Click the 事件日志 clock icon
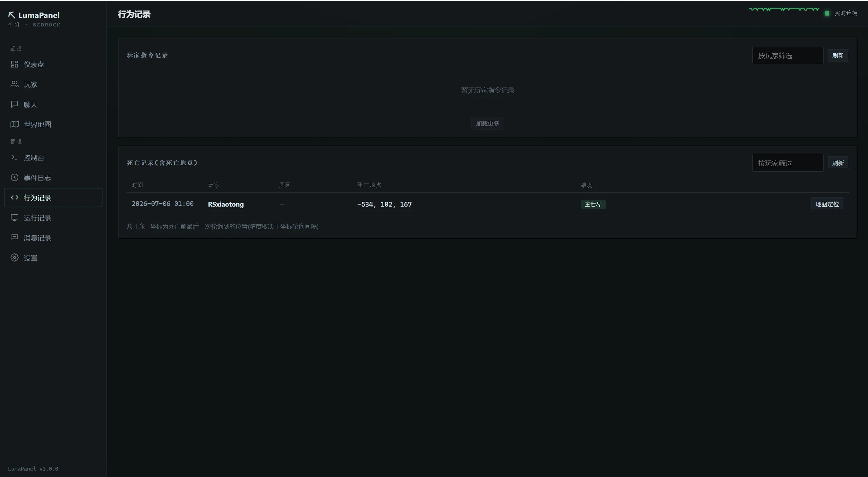 point(14,177)
